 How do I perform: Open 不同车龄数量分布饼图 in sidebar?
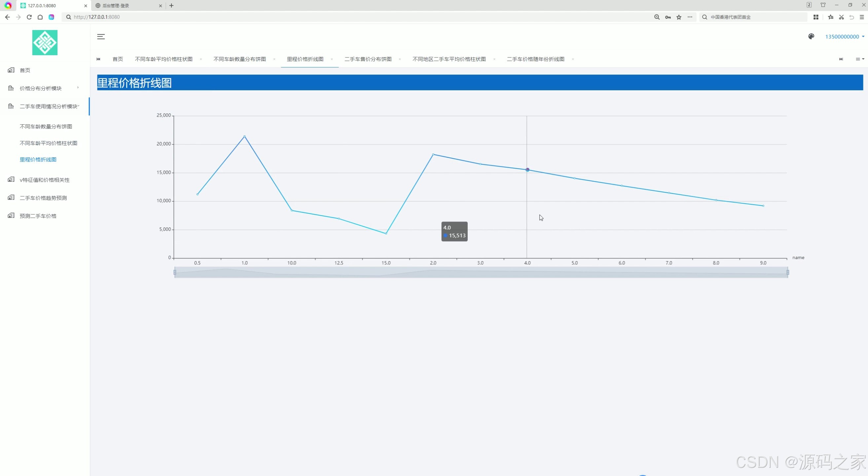click(46, 126)
